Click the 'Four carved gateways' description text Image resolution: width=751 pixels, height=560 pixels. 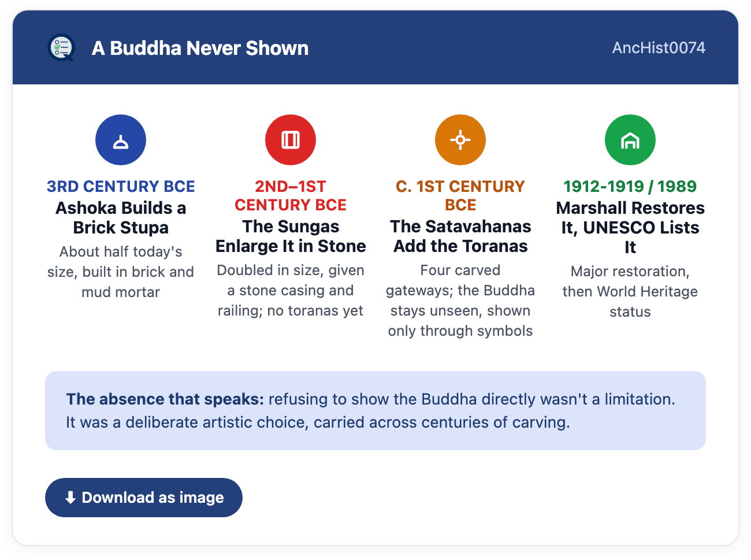pos(460,301)
